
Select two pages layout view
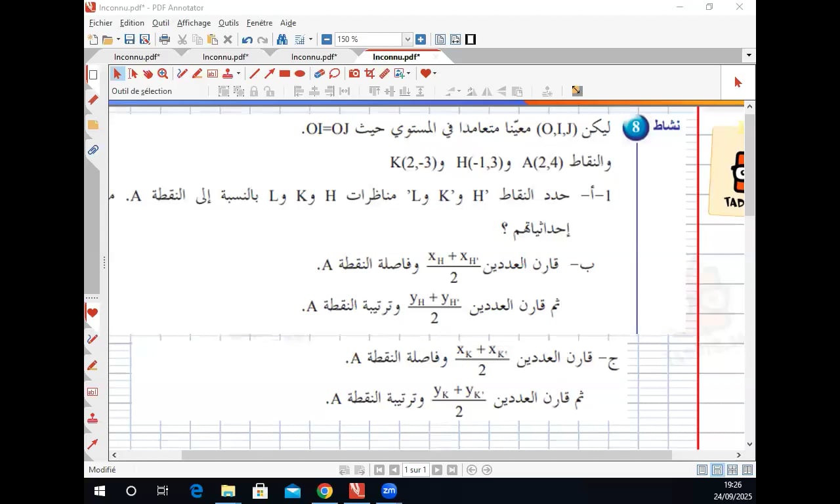point(732,470)
